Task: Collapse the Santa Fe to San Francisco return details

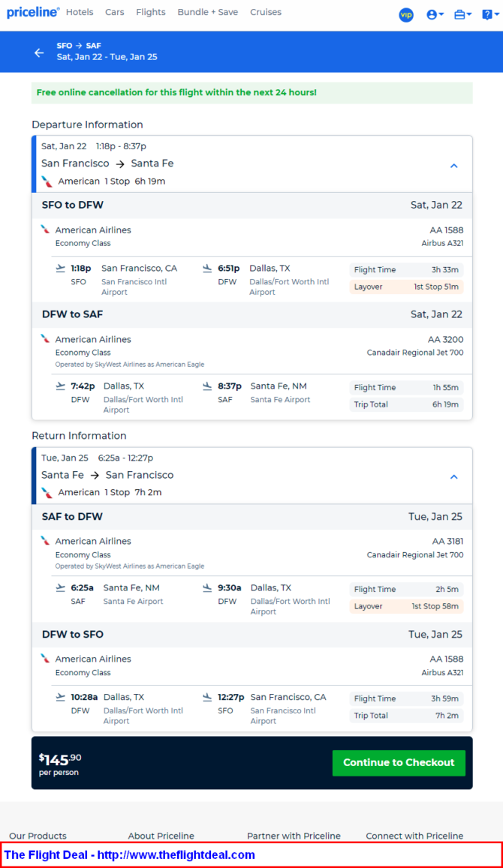Action: click(453, 476)
